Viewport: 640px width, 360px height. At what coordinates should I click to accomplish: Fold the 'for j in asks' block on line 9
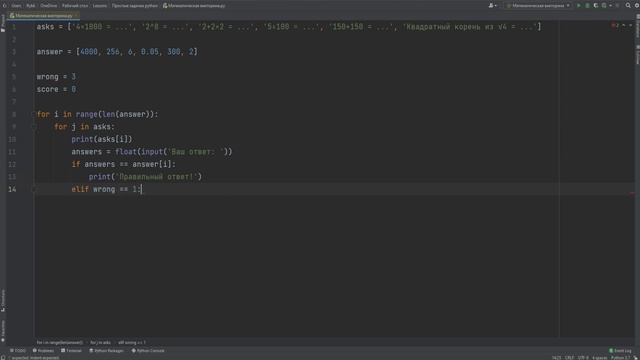tap(34, 127)
